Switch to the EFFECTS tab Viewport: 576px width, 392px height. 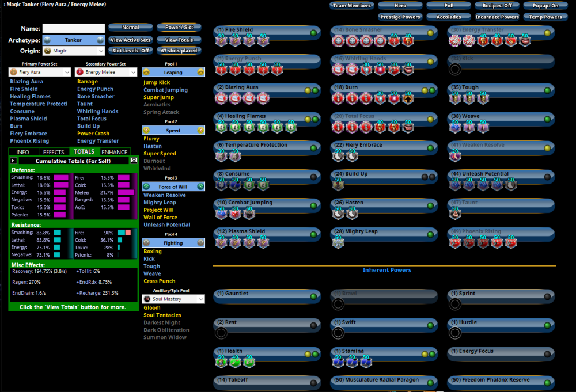coord(54,152)
